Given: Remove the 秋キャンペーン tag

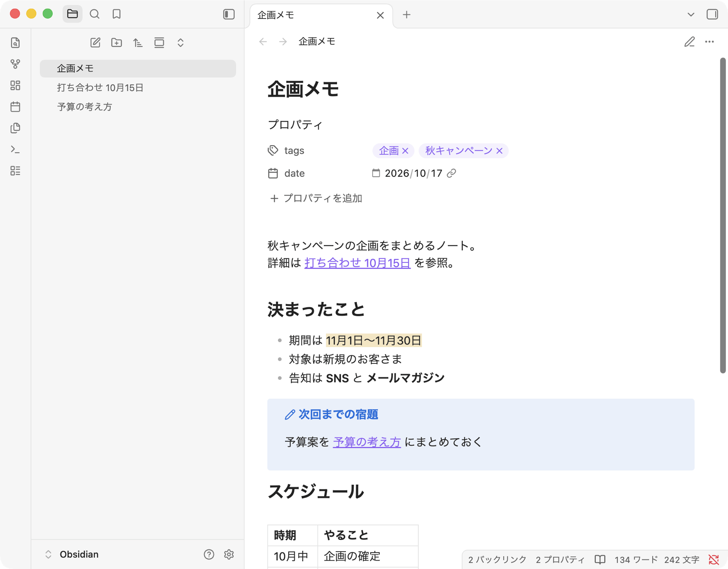Looking at the screenshot, I should tap(499, 151).
